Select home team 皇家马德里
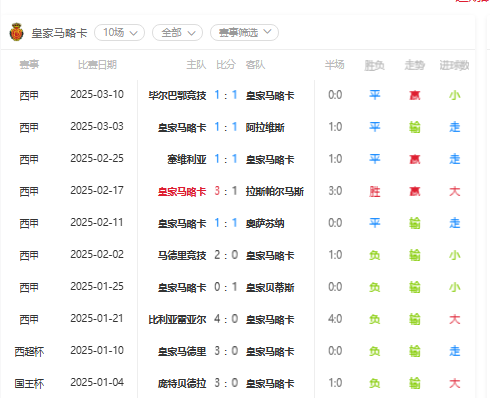 pos(182,351)
